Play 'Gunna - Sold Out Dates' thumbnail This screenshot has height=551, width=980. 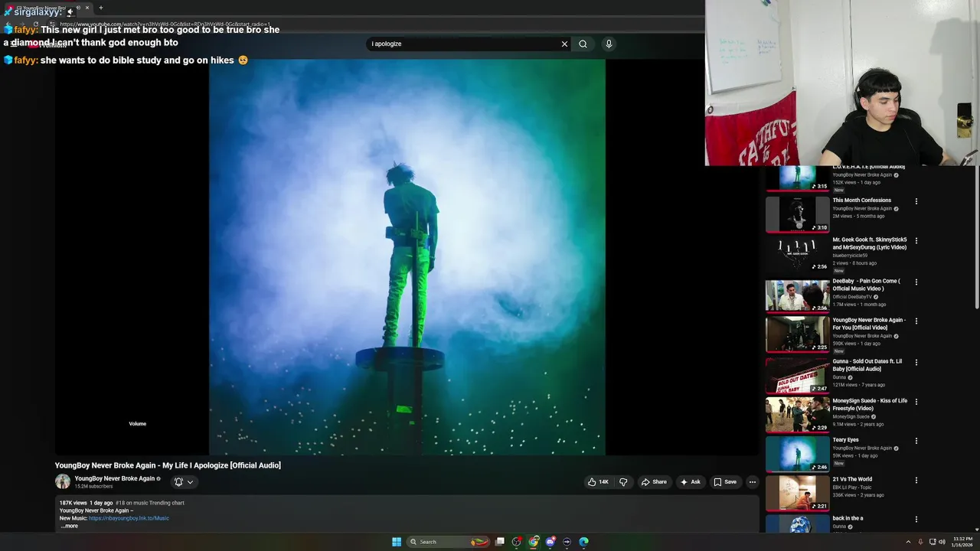pos(798,375)
